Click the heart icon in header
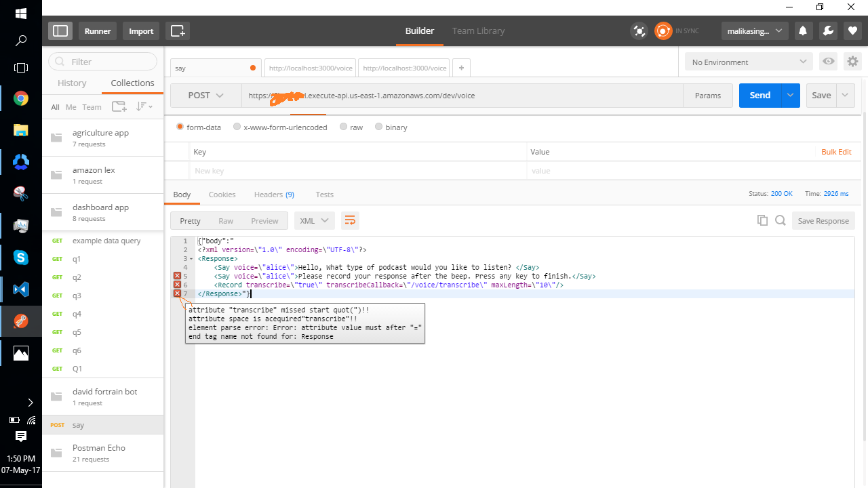The height and width of the screenshot is (488, 868). [x=852, y=30]
